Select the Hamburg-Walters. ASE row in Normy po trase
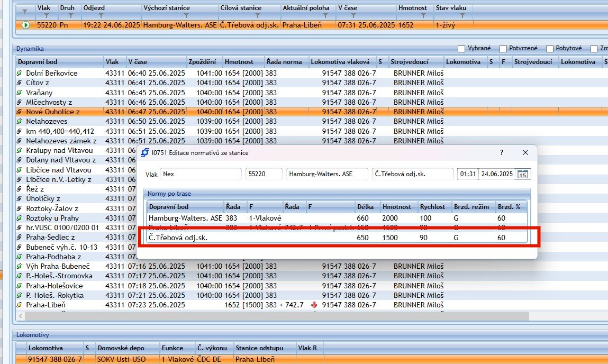This screenshot has height=364, width=608. 185,218
